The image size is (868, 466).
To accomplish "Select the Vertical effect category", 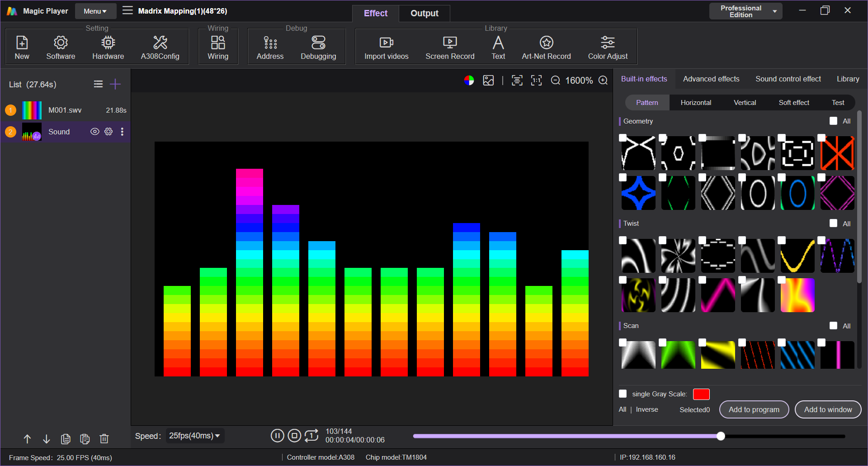I will point(745,103).
